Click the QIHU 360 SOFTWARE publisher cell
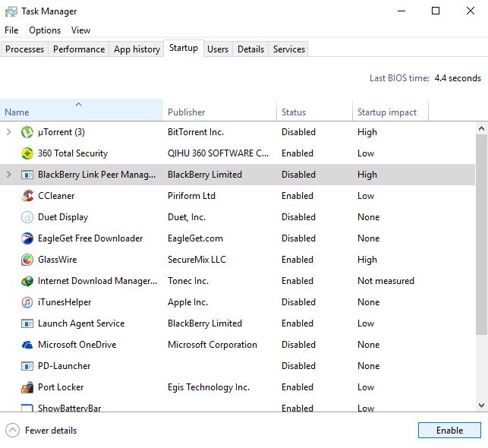Viewport: 488px width, 448px height. tap(218, 153)
